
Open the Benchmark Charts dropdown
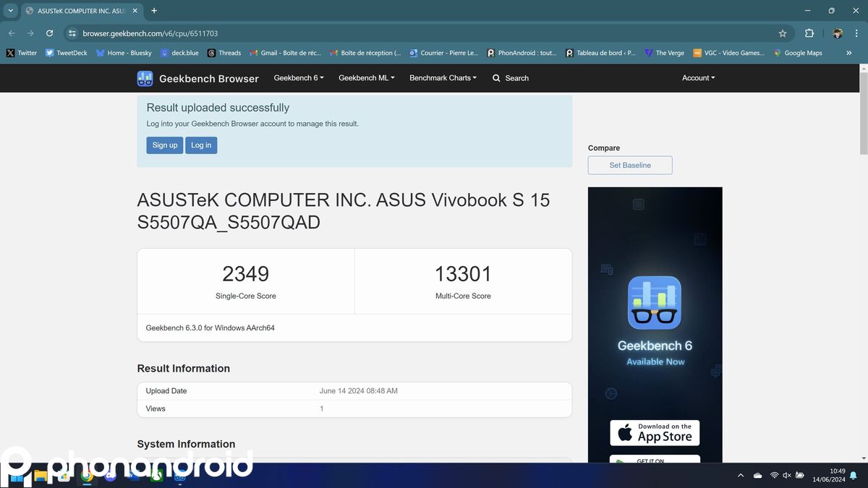pos(443,78)
